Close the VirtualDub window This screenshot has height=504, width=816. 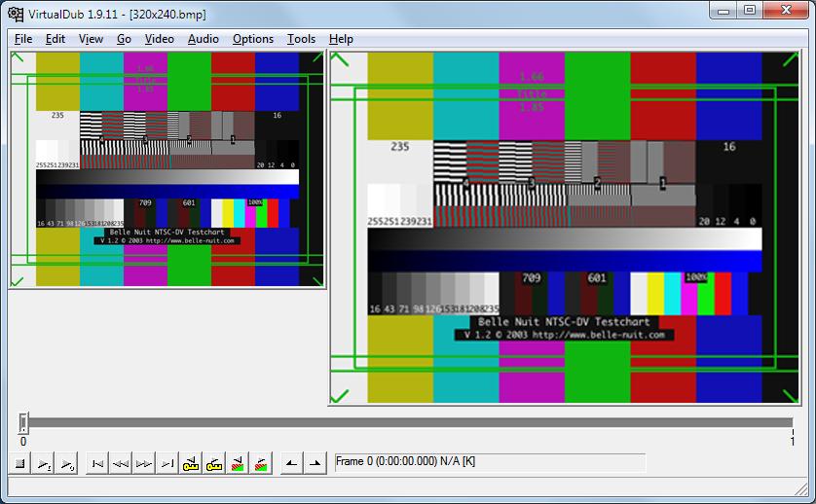tap(787, 11)
